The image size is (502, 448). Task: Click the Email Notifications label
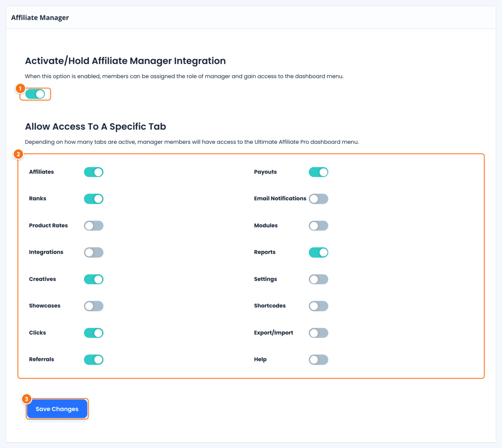(280, 198)
